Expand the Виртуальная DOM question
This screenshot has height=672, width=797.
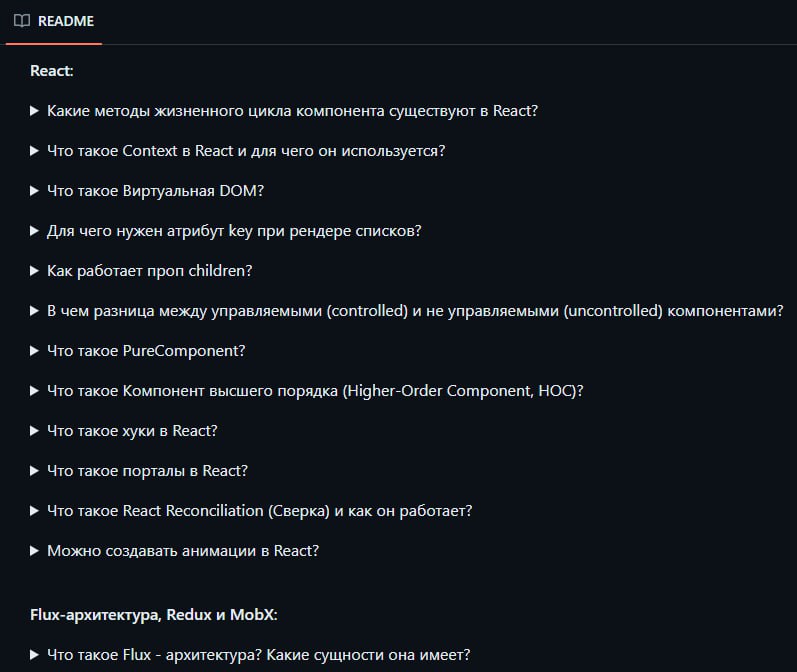[x=147, y=191]
